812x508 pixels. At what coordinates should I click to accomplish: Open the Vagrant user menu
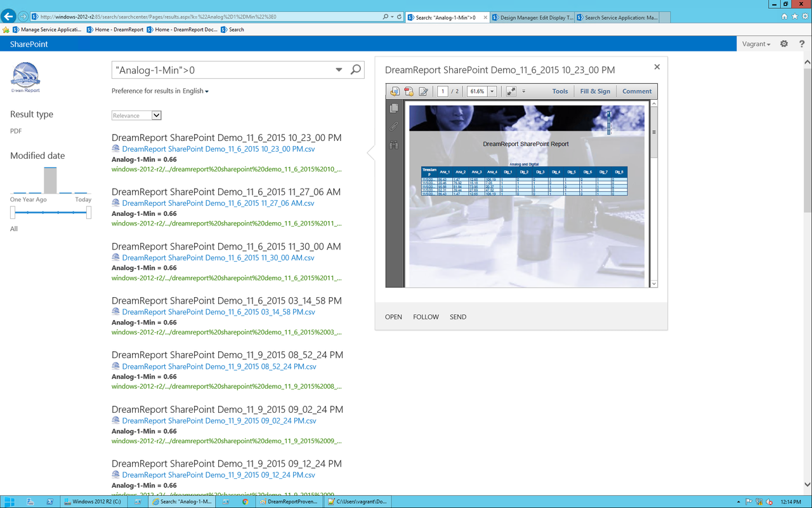[x=756, y=44]
